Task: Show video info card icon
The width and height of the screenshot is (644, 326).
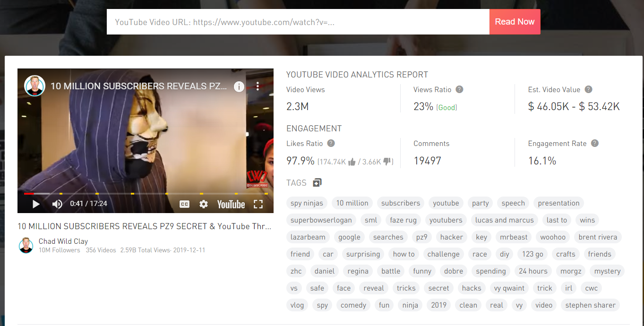Action: [x=239, y=86]
